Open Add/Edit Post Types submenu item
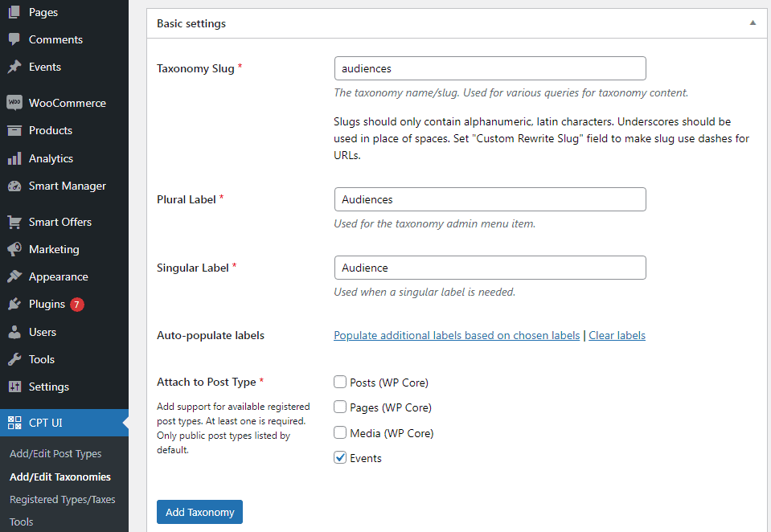Viewport: 771px width, 532px height. 55,454
